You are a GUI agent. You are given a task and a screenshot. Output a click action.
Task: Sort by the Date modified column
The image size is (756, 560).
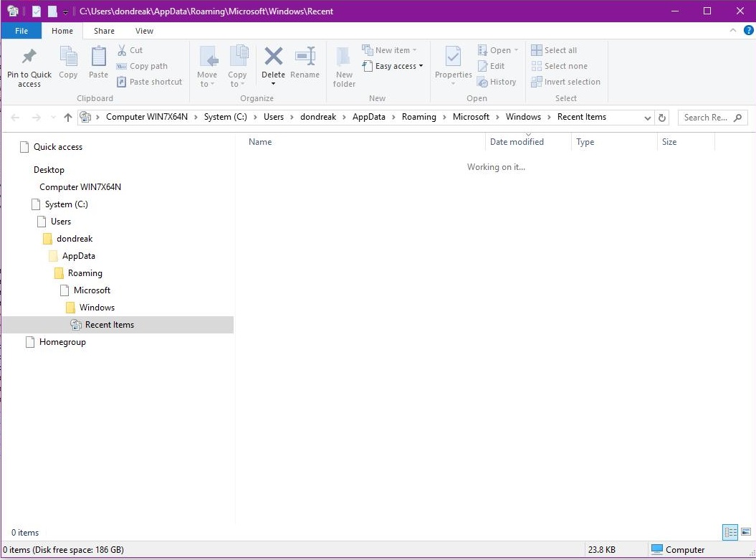517,142
